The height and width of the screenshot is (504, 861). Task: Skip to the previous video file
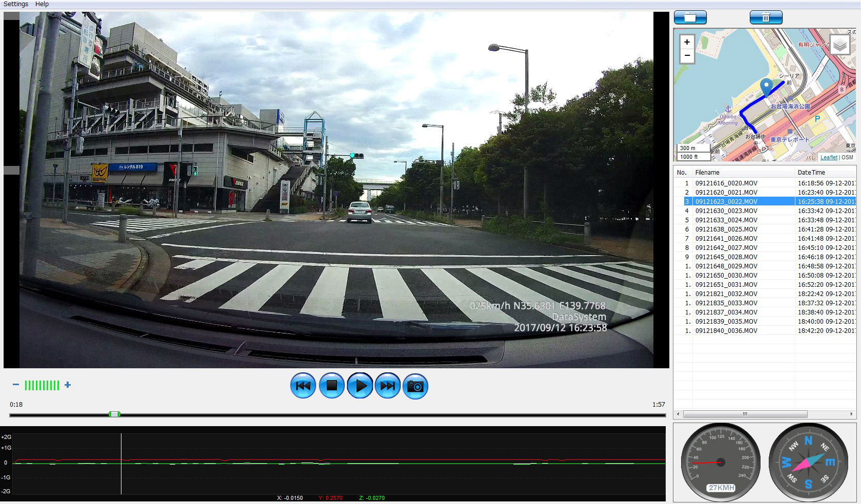303,386
